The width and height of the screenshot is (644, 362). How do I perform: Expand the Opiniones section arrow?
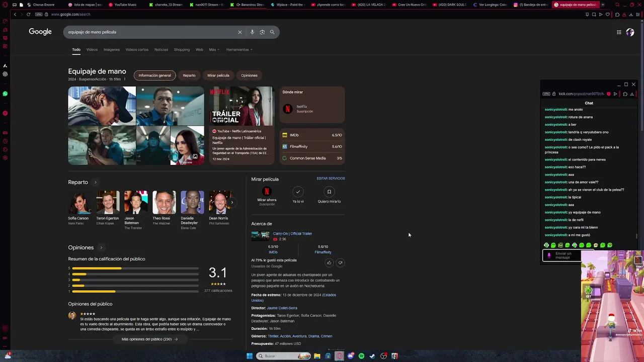(101, 248)
